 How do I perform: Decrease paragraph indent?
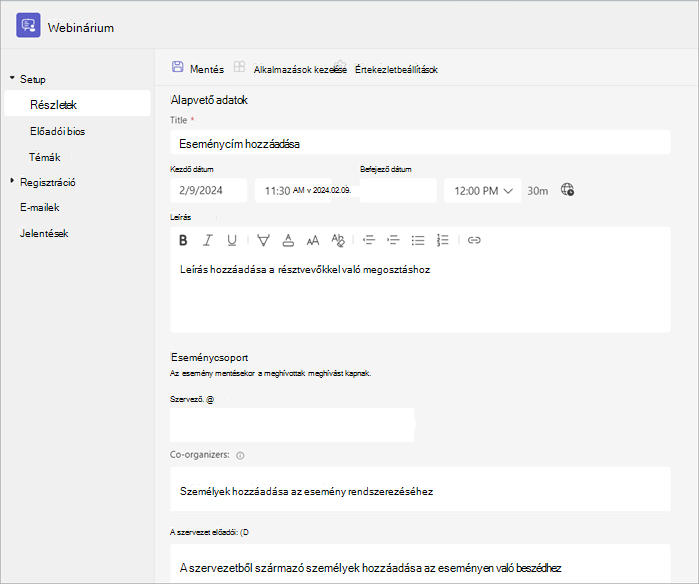point(369,240)
